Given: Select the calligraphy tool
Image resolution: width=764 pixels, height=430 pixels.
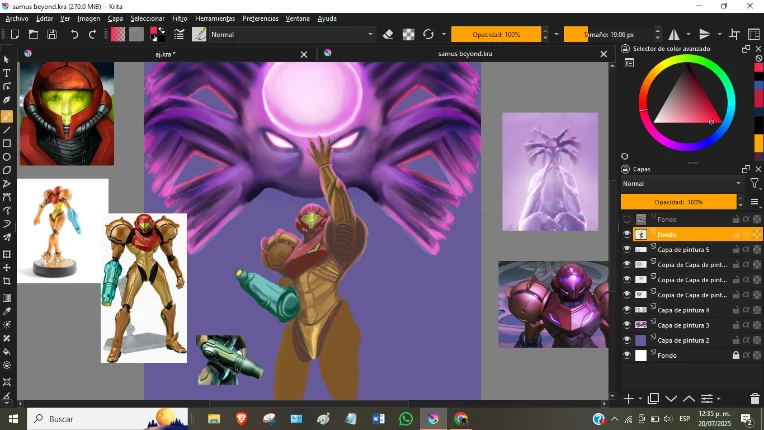Looking at the screenshot, I should tap(7, 100).
